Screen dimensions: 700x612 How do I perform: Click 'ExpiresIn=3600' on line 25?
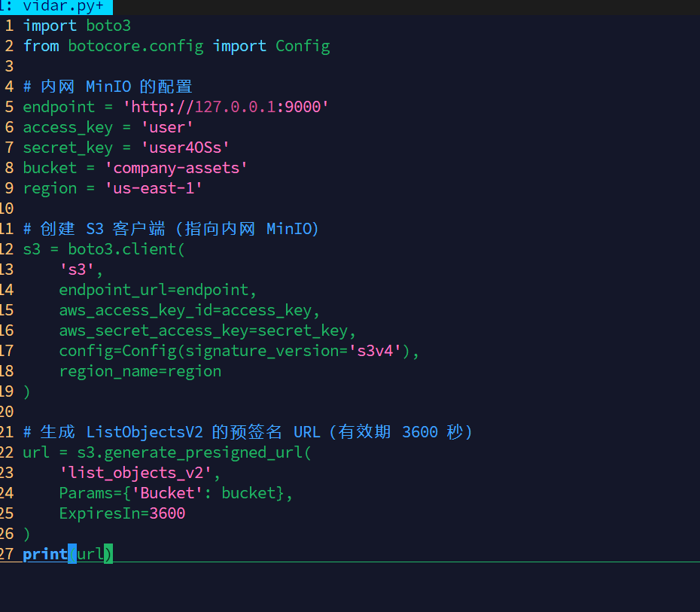point(123,513)
